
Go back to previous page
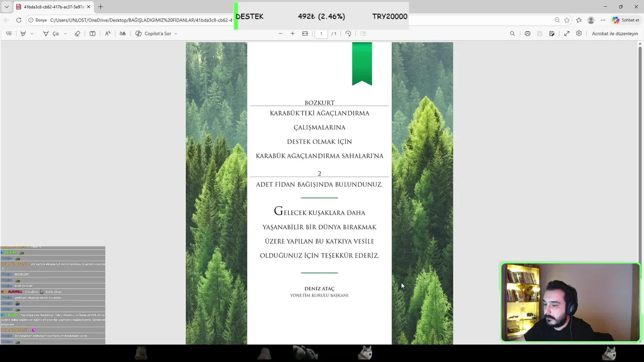coord(7,20)
